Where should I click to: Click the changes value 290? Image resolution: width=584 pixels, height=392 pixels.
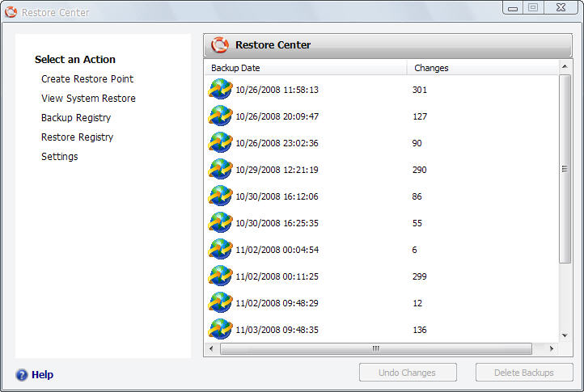pyautogui.click(x=419, y=170)
